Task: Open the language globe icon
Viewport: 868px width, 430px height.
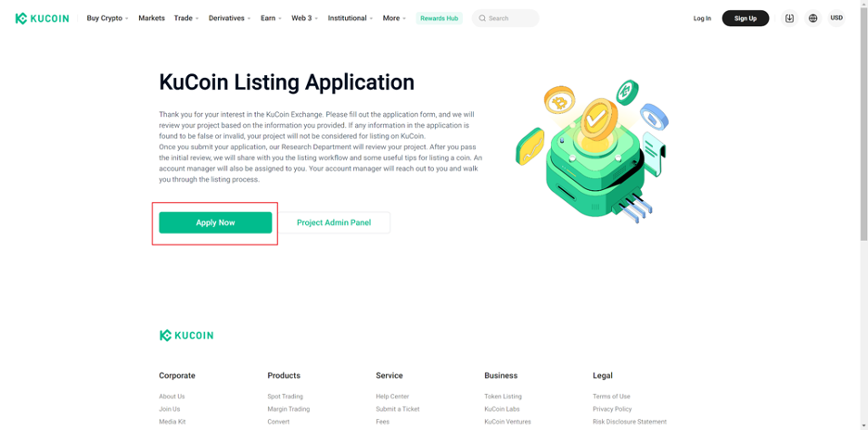Action: 813,19
